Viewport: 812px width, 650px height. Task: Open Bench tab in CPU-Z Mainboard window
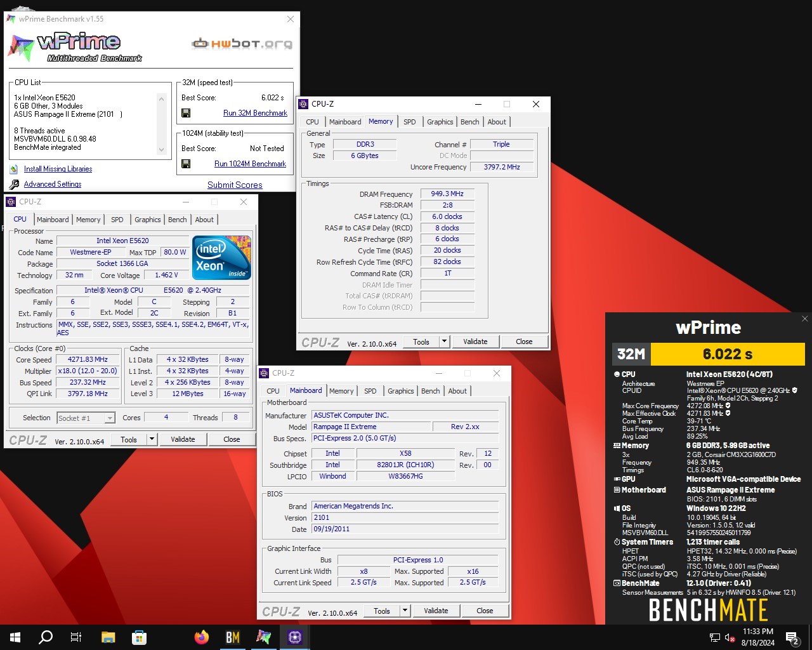pyautogui.click(x=431, y=391)
